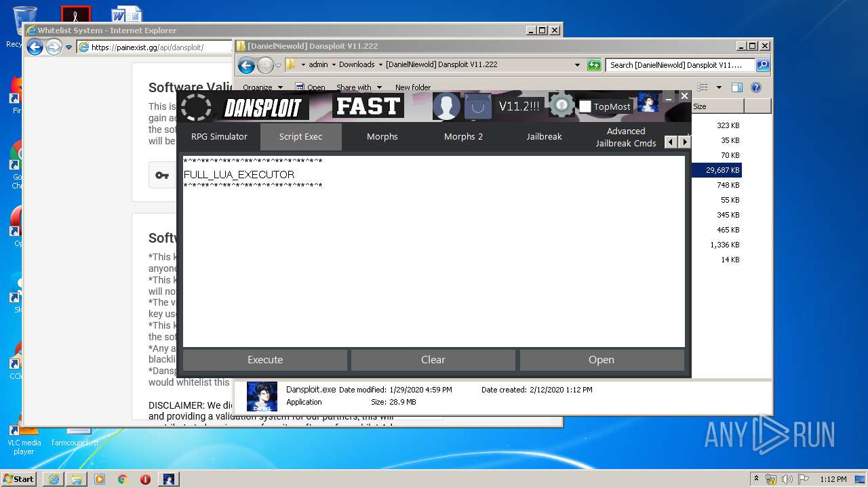The height and width of the screenshot is (488, 868).
Task: Switch to the Morphs tab
Action: point(382,136)
